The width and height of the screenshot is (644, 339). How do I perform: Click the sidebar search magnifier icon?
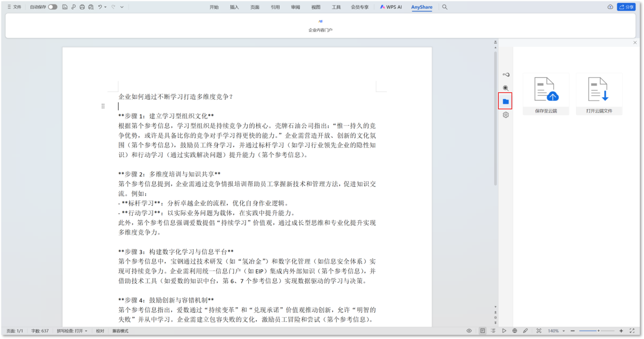click(x=506, y=88)
